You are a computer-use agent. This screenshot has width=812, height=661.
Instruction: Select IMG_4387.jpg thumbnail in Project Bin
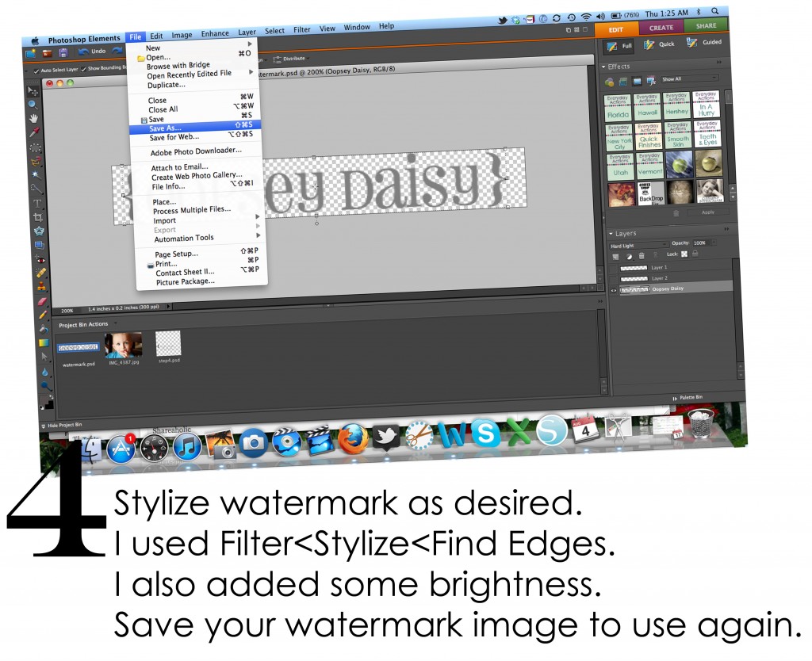click(x=123, y=346)
